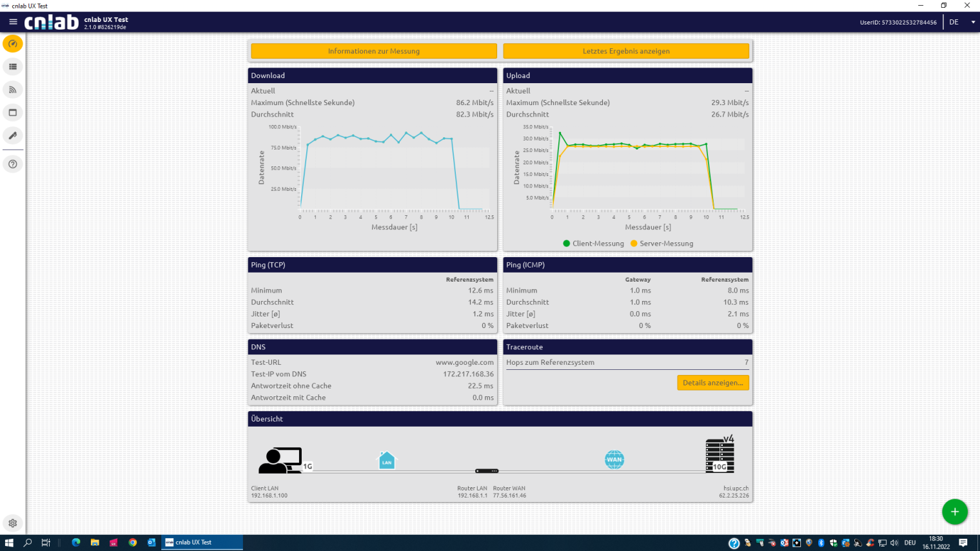Open the browser window icon in sidebar
The width and height of the screenshot is (980, 551).
tap(13, 113)
